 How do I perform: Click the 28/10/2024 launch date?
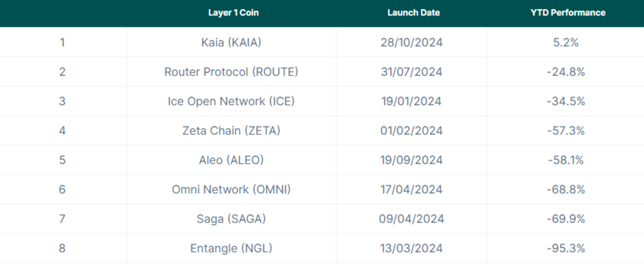pyautogui.click(x=412, y=42)
